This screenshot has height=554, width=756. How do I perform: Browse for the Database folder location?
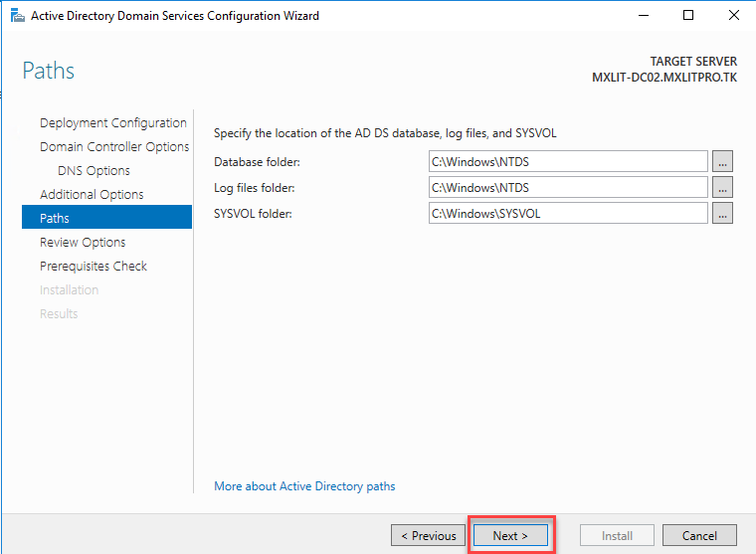722,161
